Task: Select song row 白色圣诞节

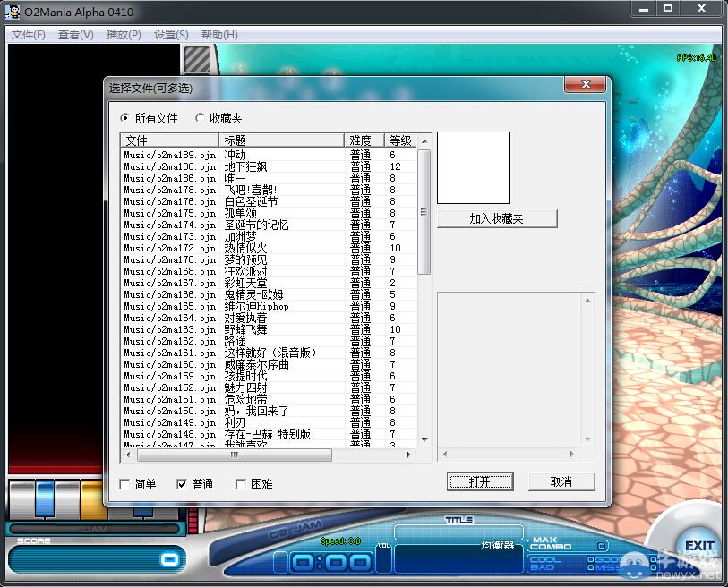Action: tap(270, 201)
